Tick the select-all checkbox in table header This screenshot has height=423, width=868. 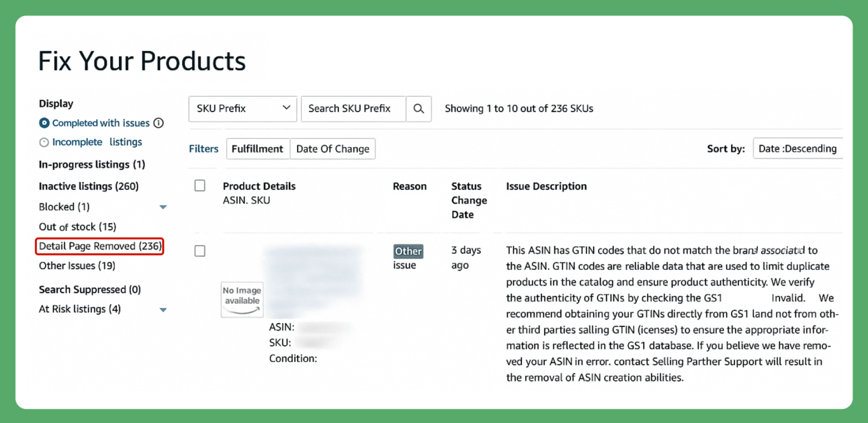[200, 186]
